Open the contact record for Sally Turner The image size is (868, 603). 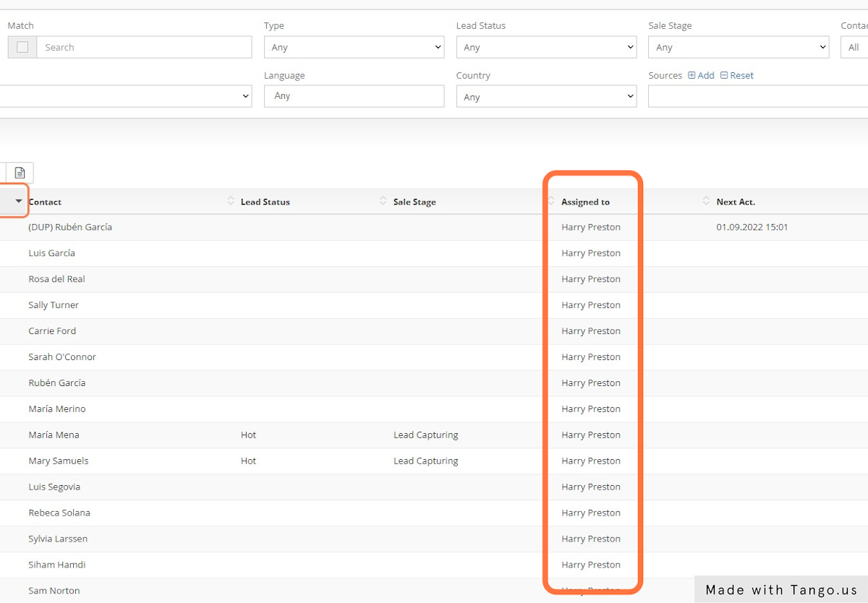tap(53, 304)
